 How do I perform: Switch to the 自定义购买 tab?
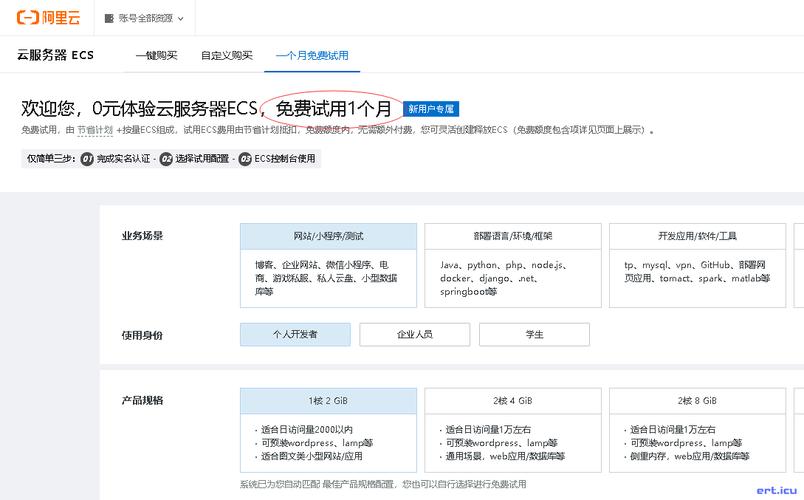click(x=227, y=55)
